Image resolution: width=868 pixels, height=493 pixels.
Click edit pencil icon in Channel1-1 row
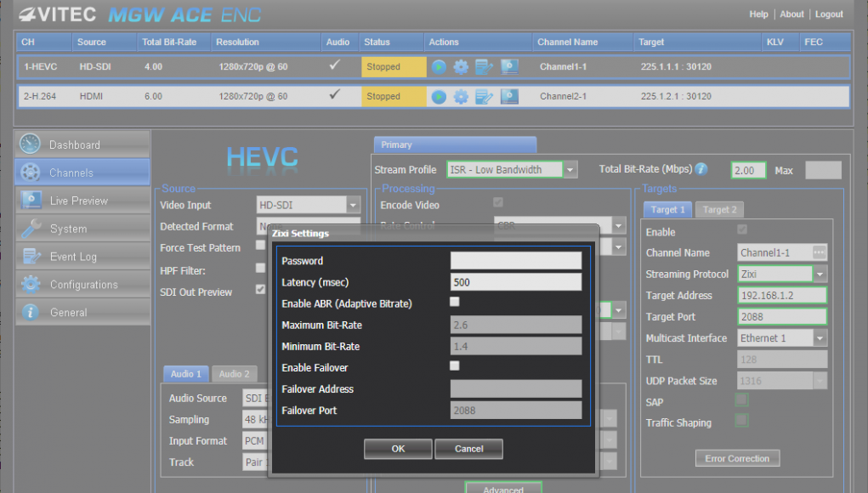pyautogui.click(x=484, y=67)
